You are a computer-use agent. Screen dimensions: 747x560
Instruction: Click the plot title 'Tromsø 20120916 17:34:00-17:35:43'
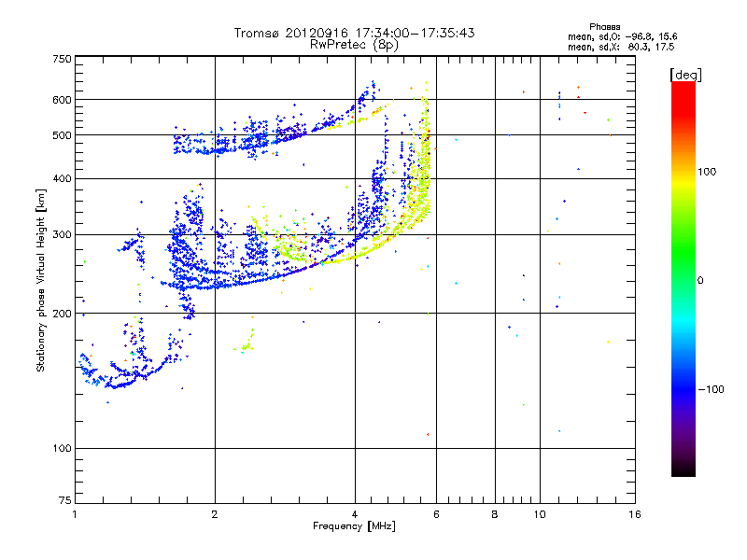coord(354,33)
